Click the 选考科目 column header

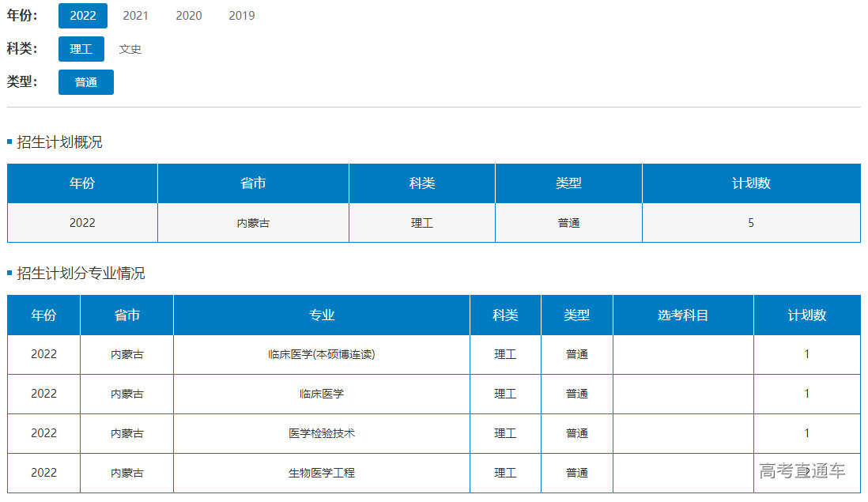click(683, 315)
